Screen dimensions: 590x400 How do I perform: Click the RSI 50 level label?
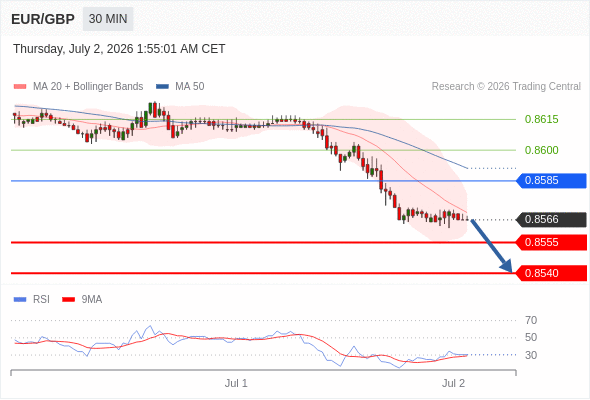531,338
